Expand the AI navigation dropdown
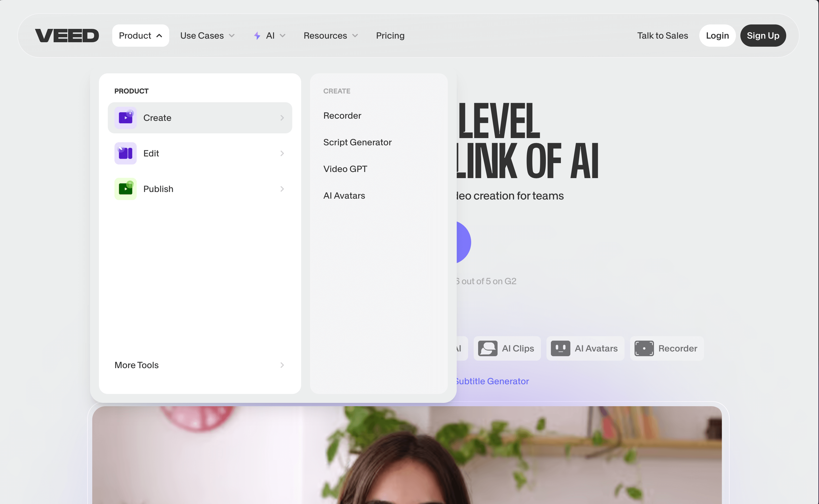The width and height of the screenshot is (819, 504). coord(269,36)
